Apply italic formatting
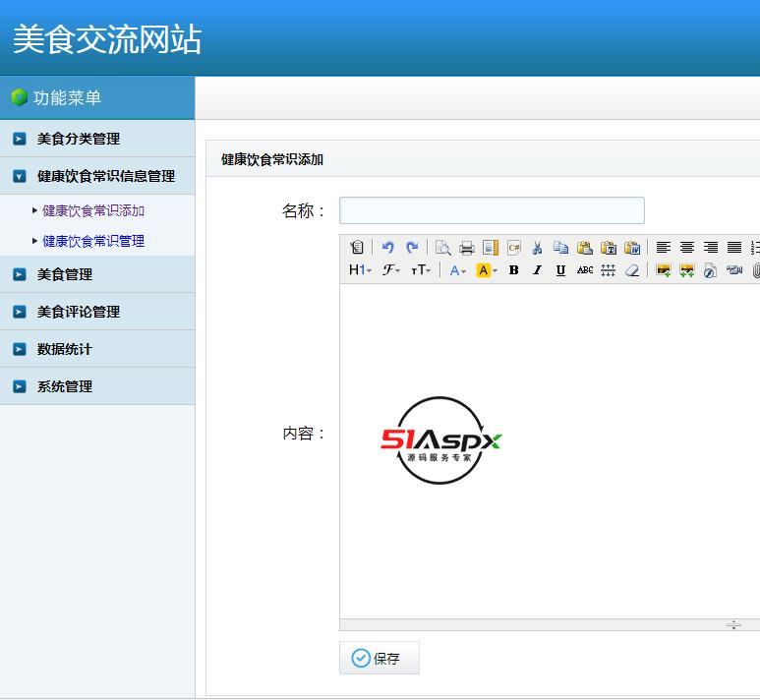This screenshot has height=700, width=760. click(537, 270)
